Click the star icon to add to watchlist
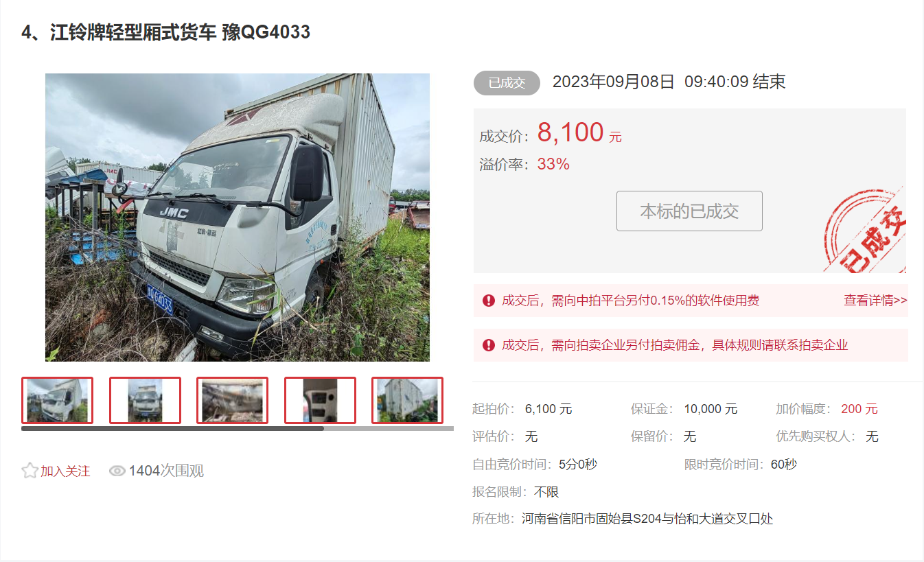This screenshot has height=562, width=924. [x=30, y=471]
